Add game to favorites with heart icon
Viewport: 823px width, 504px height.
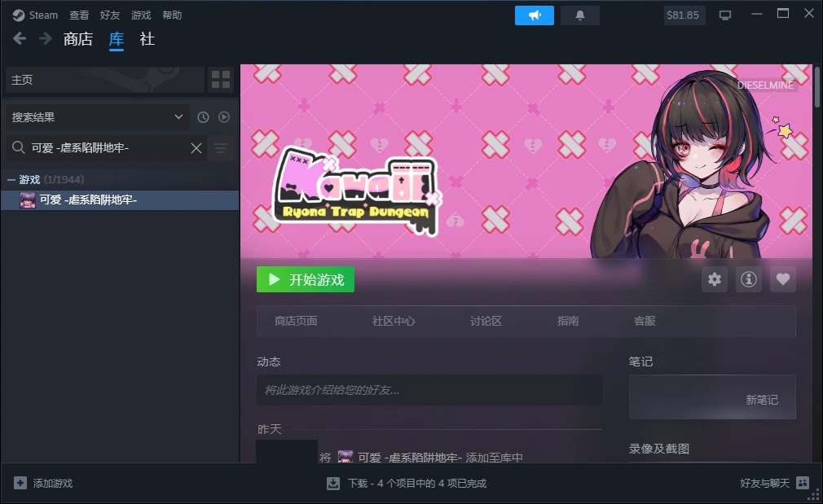point(782,279)
